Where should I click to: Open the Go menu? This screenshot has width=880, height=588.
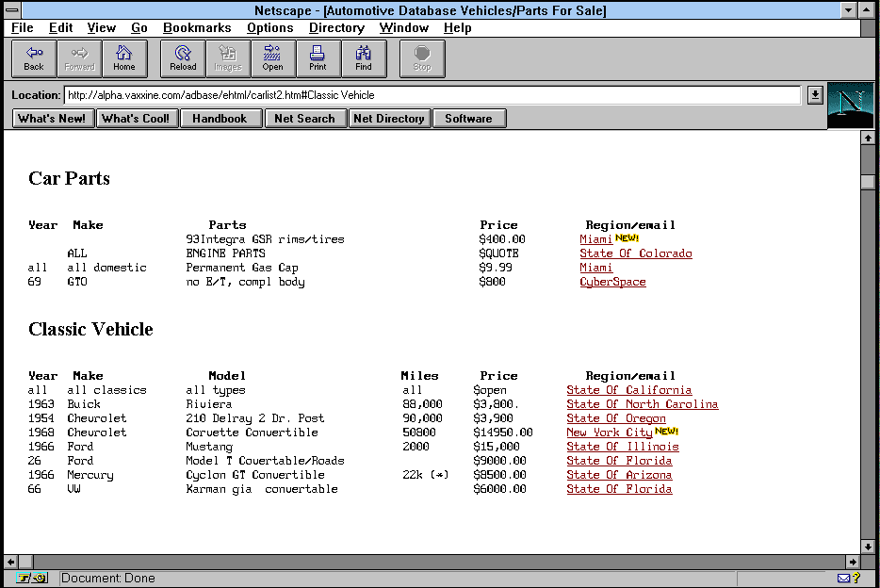click(139, 28)
